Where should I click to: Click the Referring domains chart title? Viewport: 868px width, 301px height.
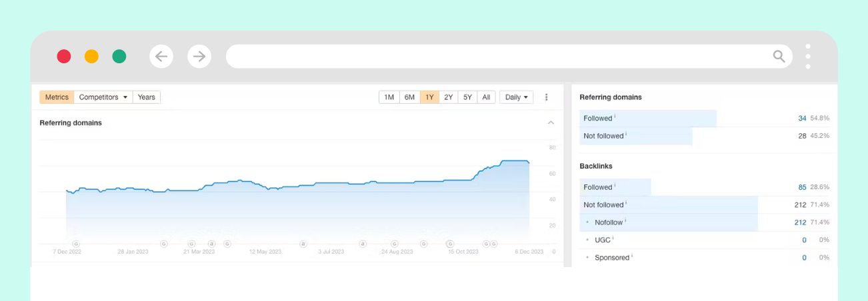tap(71, 123)
